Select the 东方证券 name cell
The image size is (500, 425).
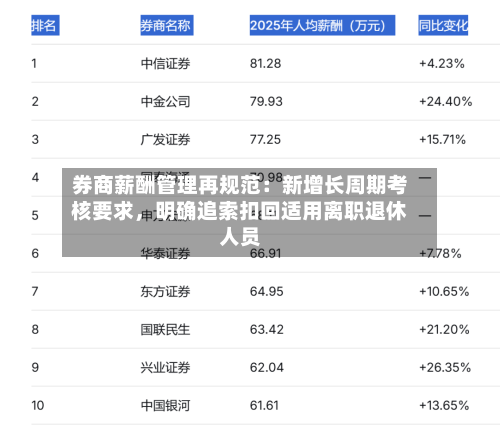(165, 291)
